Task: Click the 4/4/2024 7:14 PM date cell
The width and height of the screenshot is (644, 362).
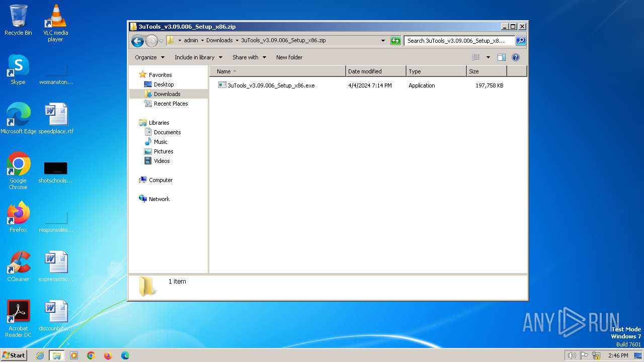Action: click(x=370, y=85)
